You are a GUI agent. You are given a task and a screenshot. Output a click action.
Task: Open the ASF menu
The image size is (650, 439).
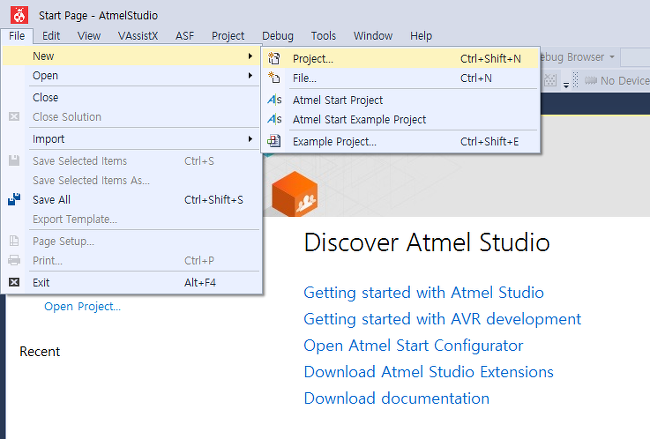pos(184,36)
